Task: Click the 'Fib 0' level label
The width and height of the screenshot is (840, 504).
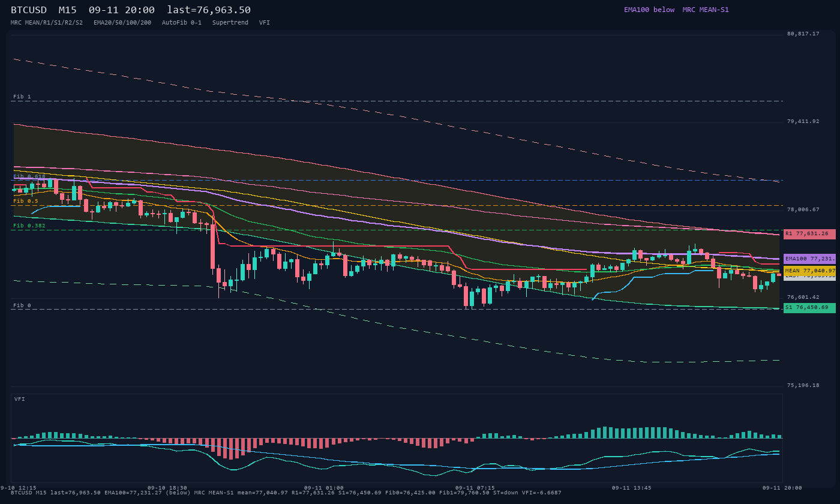Action: [22, 305]
